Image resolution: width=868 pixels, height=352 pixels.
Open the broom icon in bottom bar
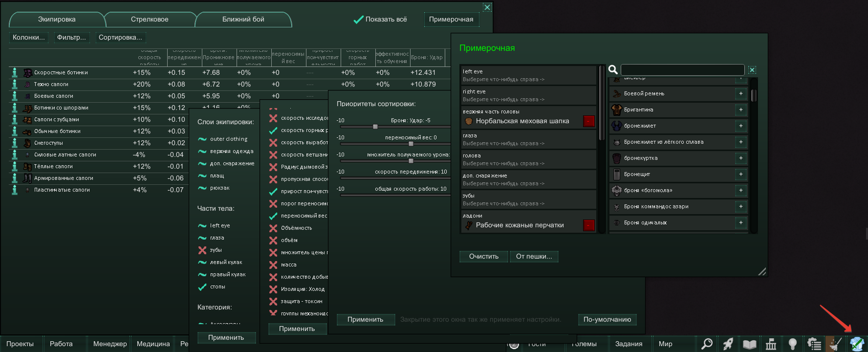(x=835, y=344)
